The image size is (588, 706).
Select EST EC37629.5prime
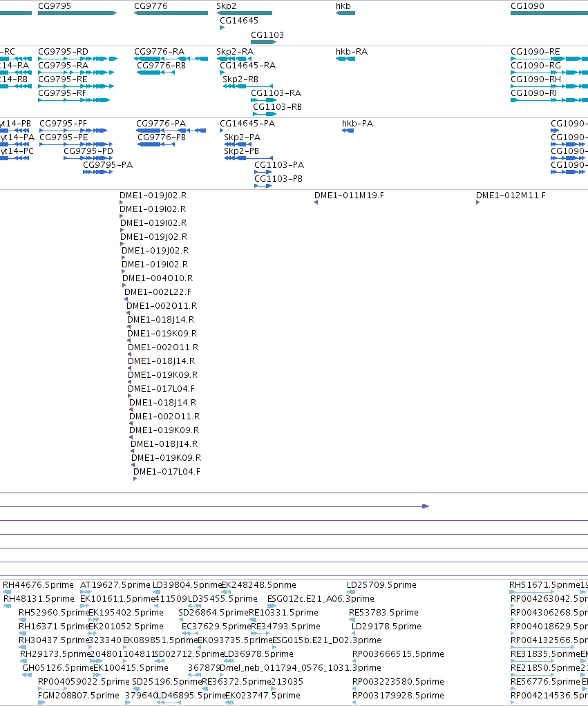[x=216, y=627]
